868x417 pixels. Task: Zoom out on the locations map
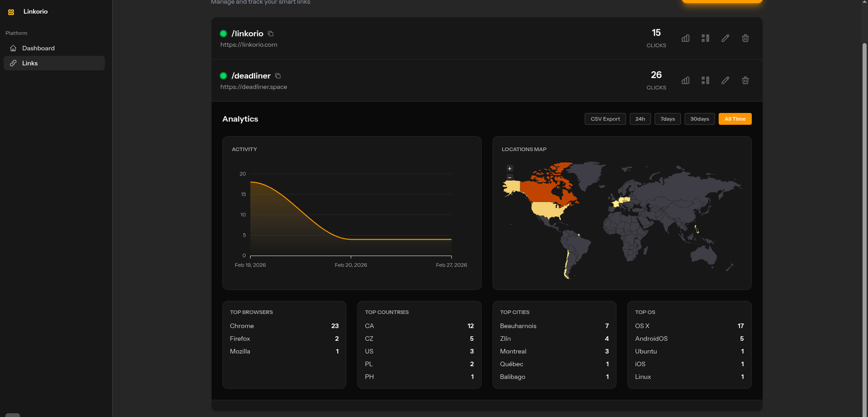pos(510,177)
